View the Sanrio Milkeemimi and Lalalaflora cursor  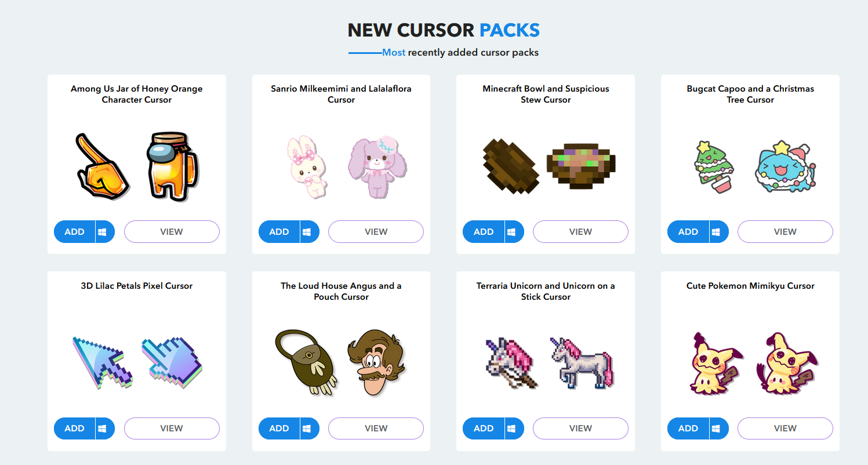[376, 232]
